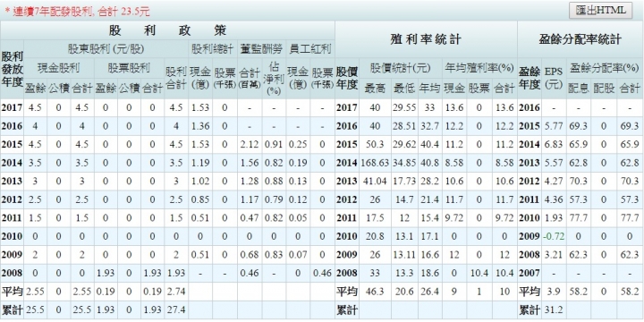Select the average EPS value 3.9

[554, 292]
